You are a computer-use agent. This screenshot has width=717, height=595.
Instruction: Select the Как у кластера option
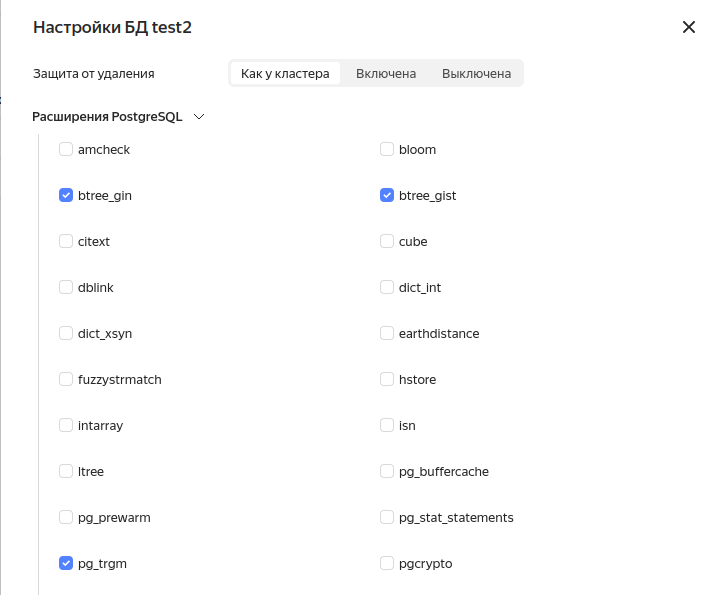point(285,74)
